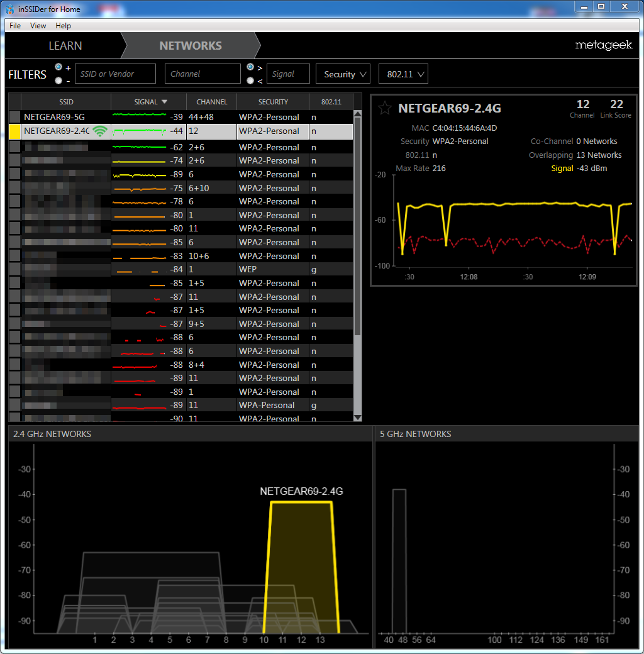Open the metageek logo link

pos(604,45)
